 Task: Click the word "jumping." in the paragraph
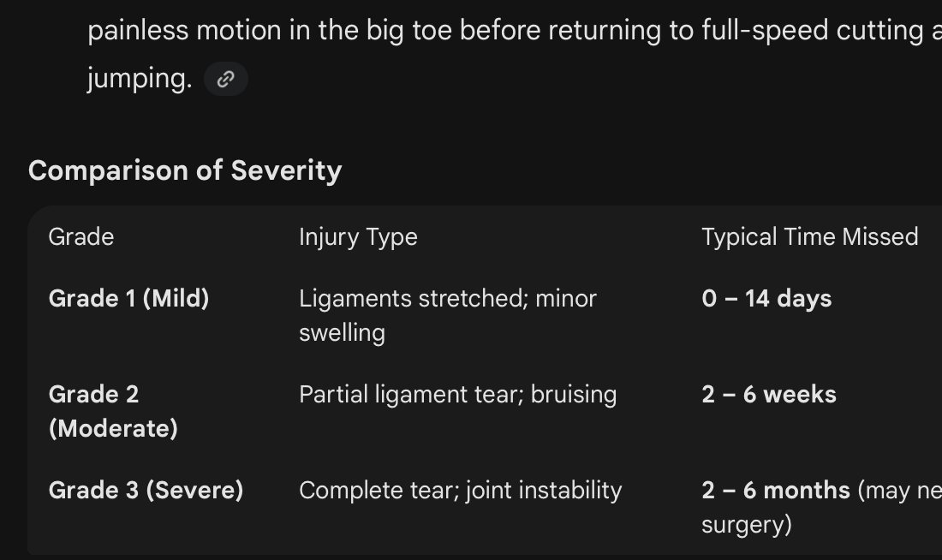coord(140,79)
